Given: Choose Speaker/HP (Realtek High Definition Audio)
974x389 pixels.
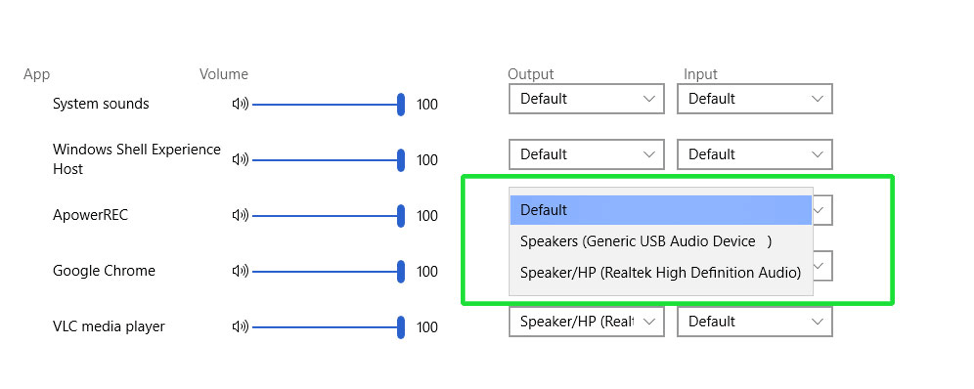Looking at the screenshot, I should pos(661,272).
